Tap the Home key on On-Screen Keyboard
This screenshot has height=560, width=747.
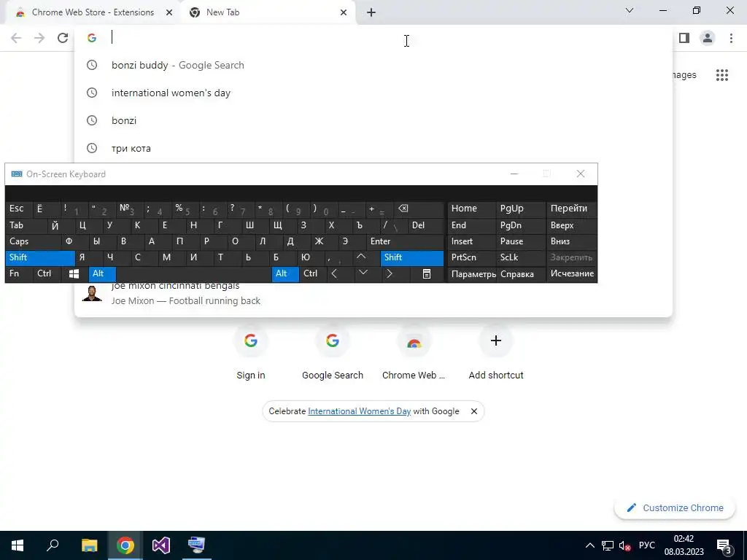pyautogui.click(x=472, y=209)
